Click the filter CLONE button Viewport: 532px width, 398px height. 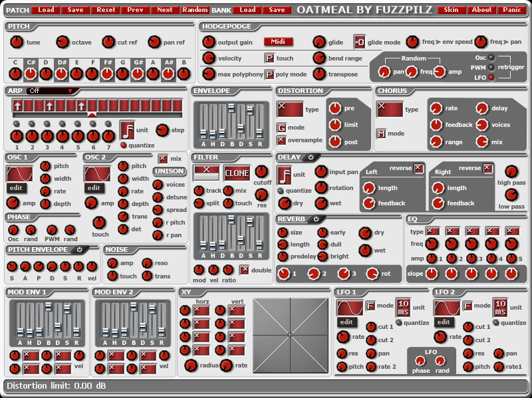tap(237, 173)
